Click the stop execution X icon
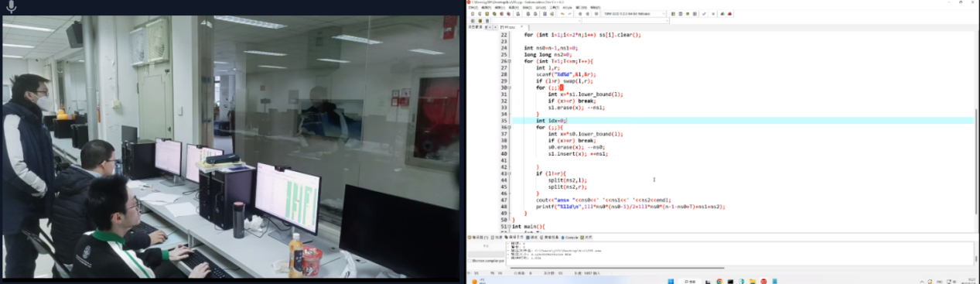 coord(713,14)
